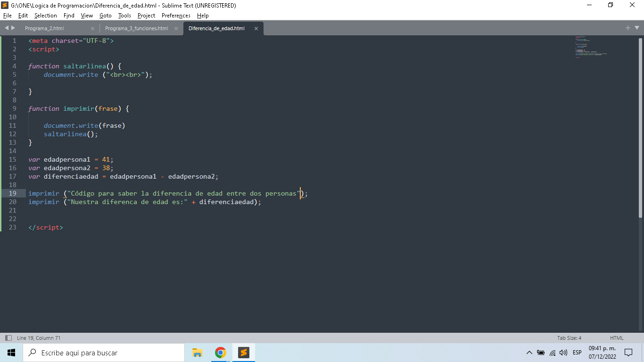
Task: Show hidden system tray icons
Action: tap(529, 353)
